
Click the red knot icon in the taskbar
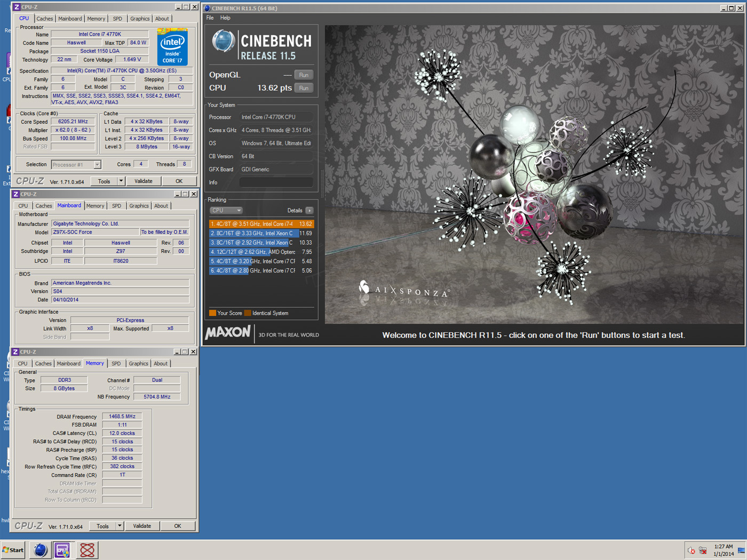point(87,550)
